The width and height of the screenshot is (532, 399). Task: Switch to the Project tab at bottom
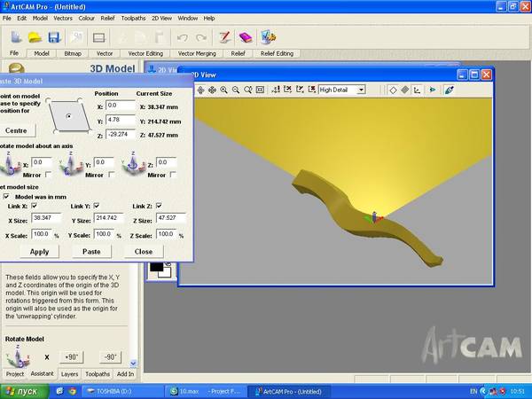pyautogui.click(x=15, y=374)
